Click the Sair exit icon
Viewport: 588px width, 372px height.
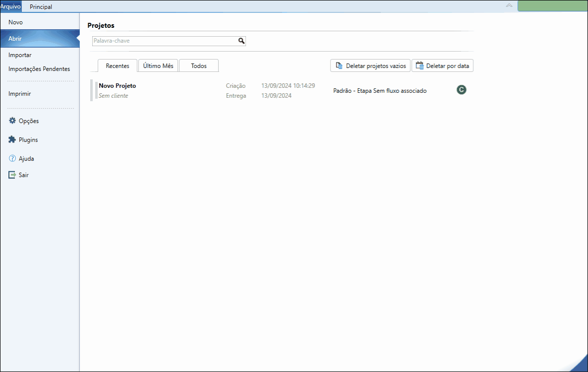point(12,175)
